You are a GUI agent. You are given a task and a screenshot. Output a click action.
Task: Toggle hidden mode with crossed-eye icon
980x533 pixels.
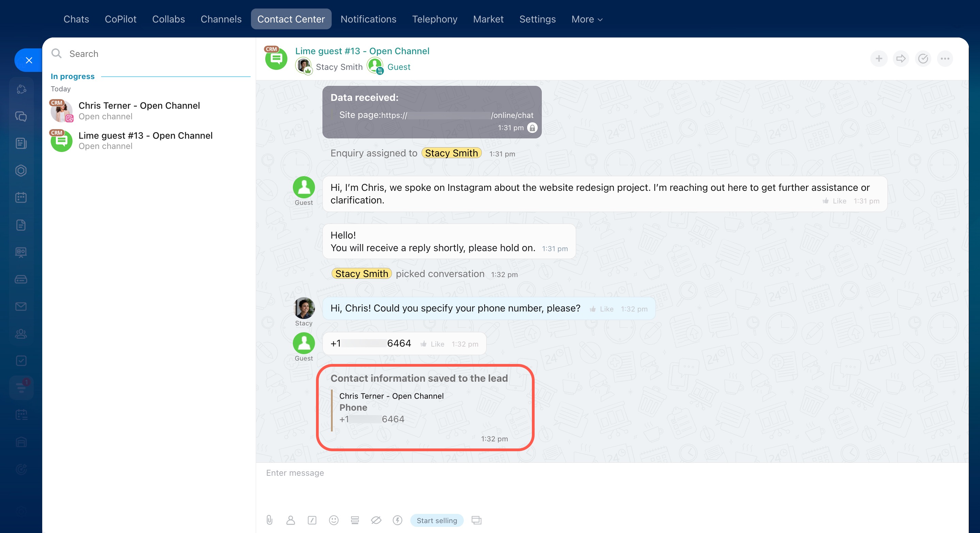pyautogui.click(x=376, y=520)
